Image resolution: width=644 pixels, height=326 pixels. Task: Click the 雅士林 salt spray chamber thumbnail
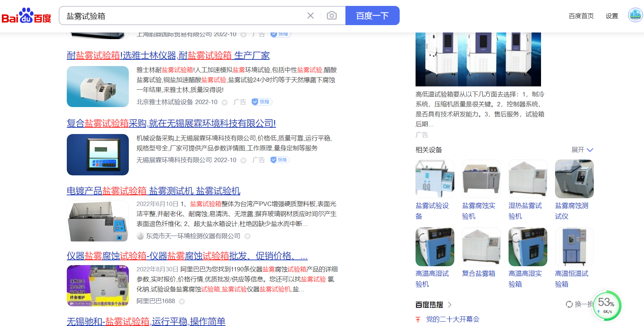[x=98, y=86]
